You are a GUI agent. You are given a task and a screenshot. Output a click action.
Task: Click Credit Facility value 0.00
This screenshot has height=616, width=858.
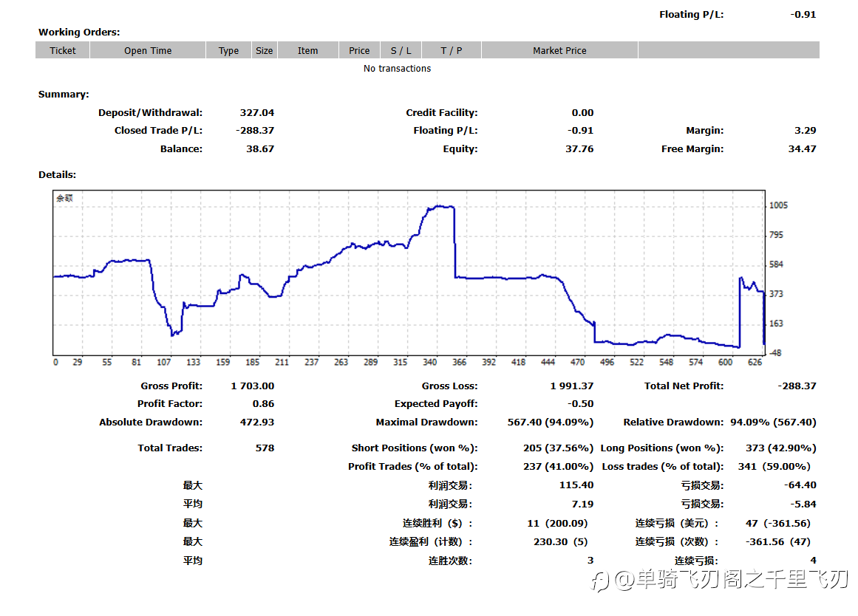point(583,113)
